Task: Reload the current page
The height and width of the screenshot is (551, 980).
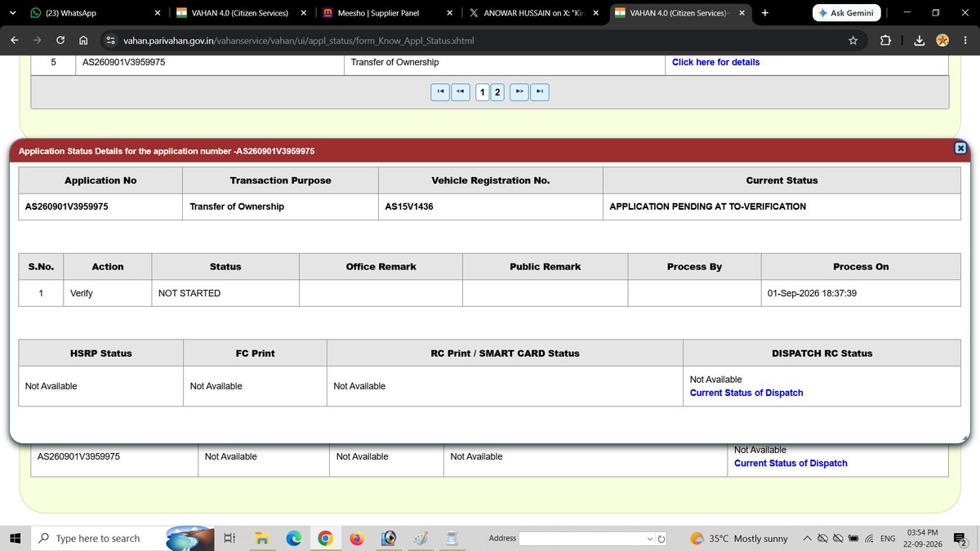Action: tap(60, 40)
